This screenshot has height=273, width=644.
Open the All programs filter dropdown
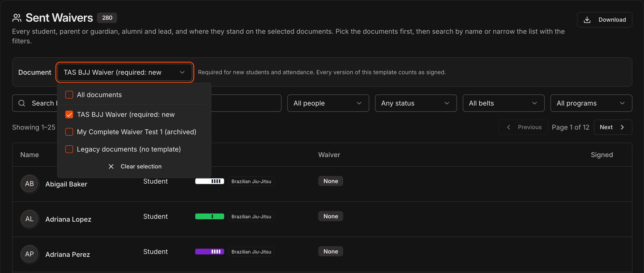click(591, 103)
